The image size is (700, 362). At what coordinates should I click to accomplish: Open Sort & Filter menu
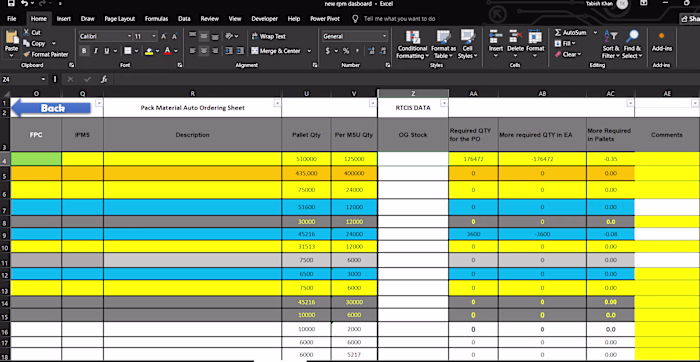click(611, 45)
